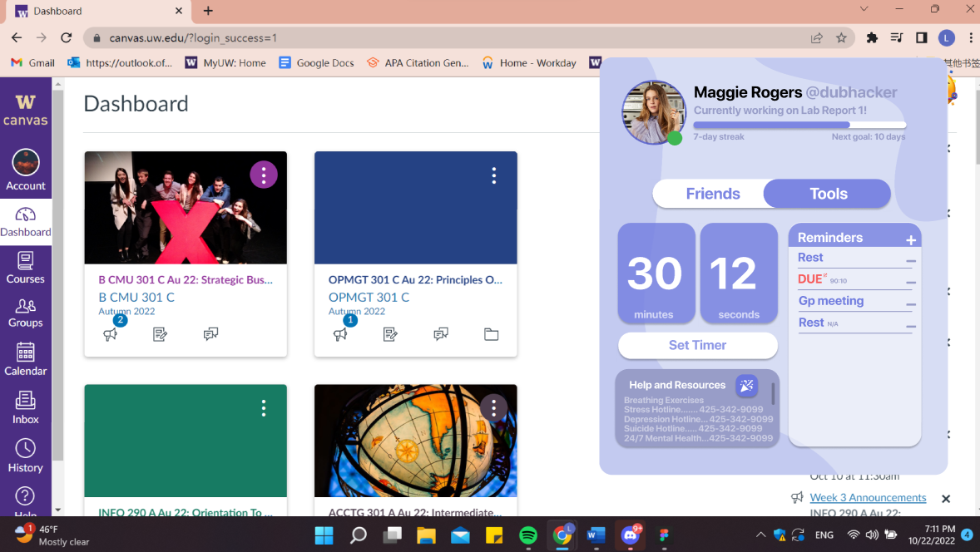Click the Breathing Exercises entry
This screenshot has height=552, width=980.
coord(663,400)
